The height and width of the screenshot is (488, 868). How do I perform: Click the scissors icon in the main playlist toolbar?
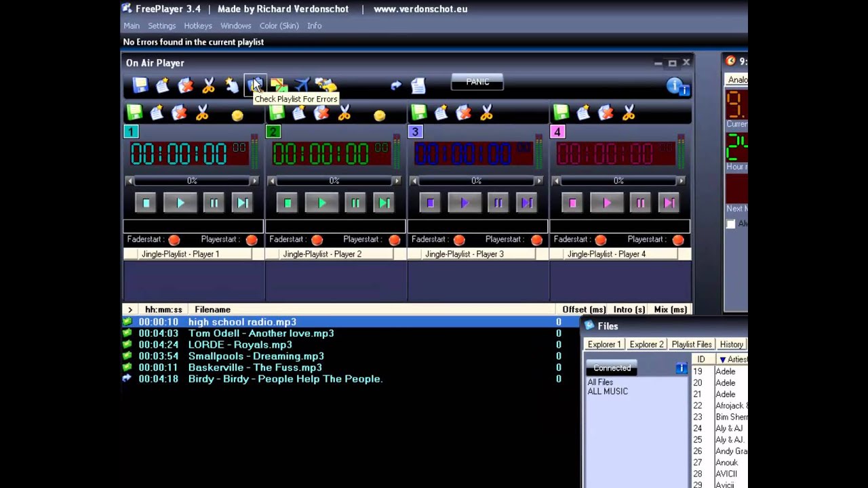[x=208, y=85]
